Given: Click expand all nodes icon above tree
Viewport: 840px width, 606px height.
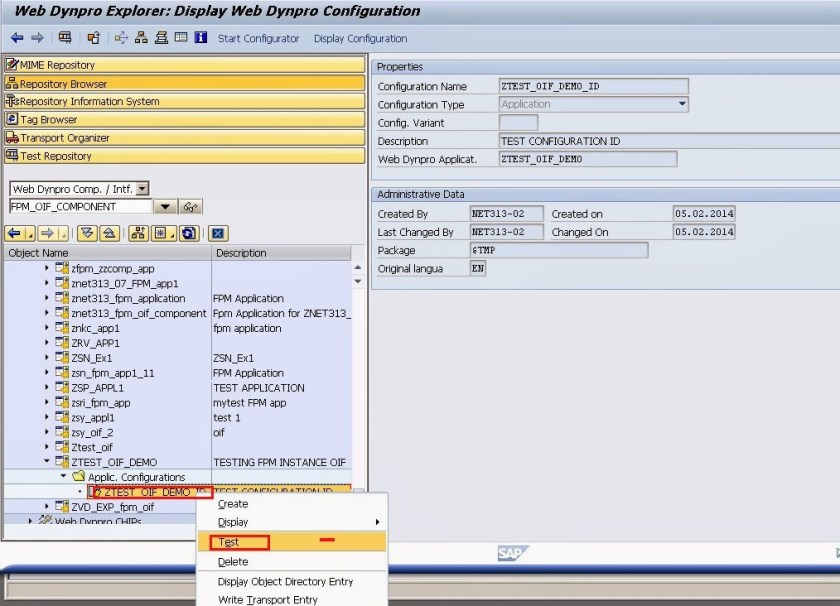Looking at the screenshot, I should click(x=87, y=234).
